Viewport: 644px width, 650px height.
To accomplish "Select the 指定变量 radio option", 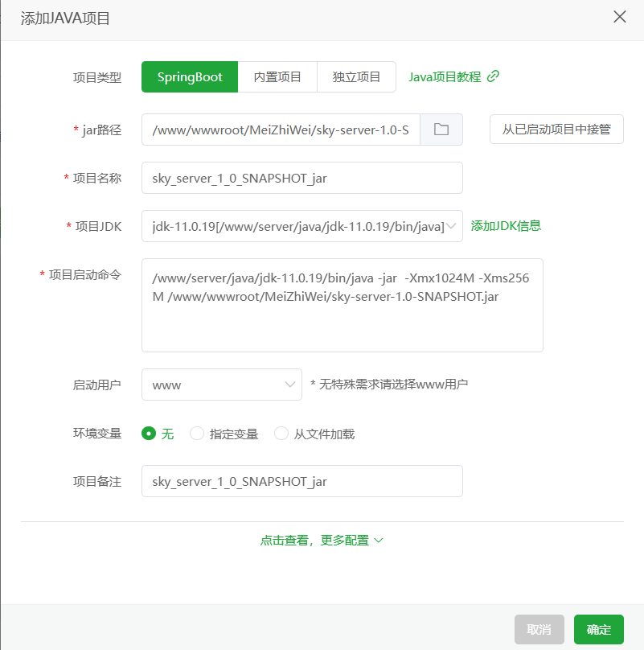I will click(x=224, y=434).
